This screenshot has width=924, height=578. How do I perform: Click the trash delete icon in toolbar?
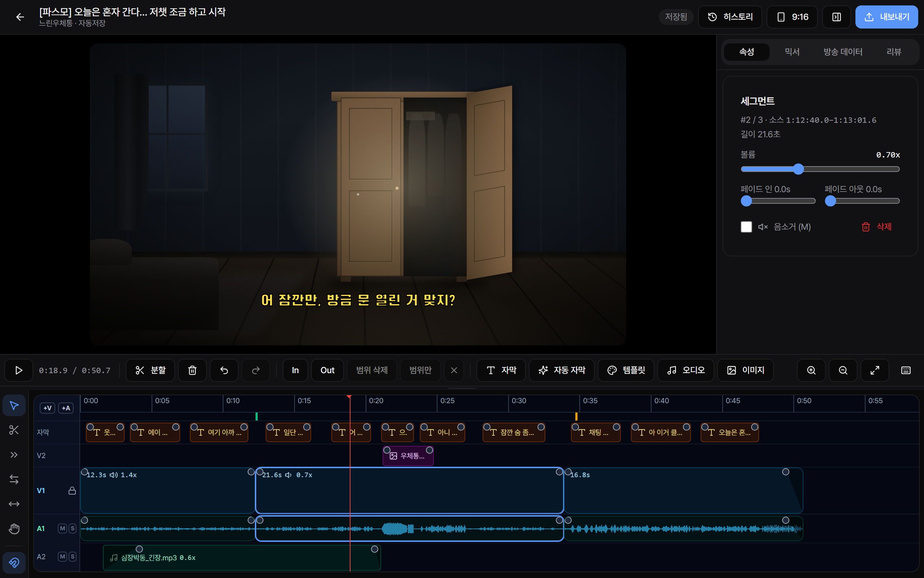(x=192, y=370)
